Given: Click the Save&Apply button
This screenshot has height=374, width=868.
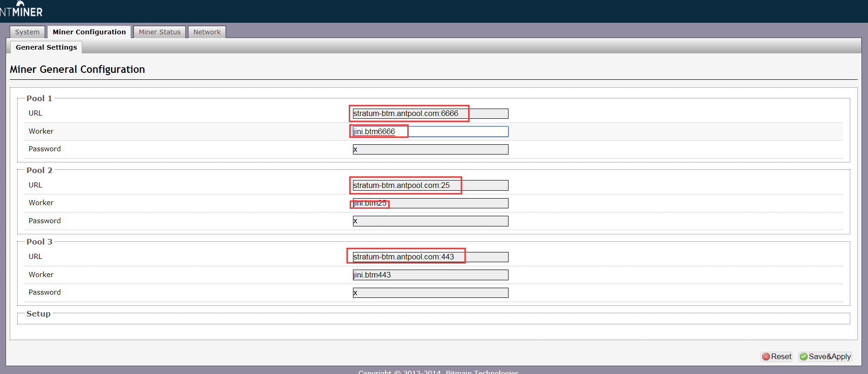Looking at the screenshot, I should pos(825,356).
